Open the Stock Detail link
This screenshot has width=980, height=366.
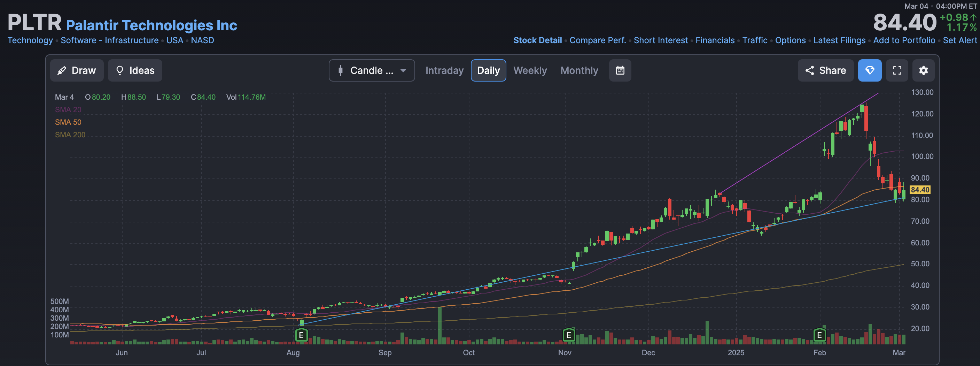(x=538, y=40)
